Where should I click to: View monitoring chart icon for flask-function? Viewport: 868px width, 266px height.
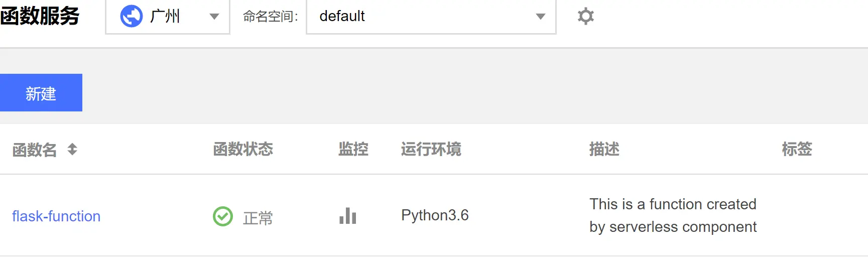coord(347,216)
